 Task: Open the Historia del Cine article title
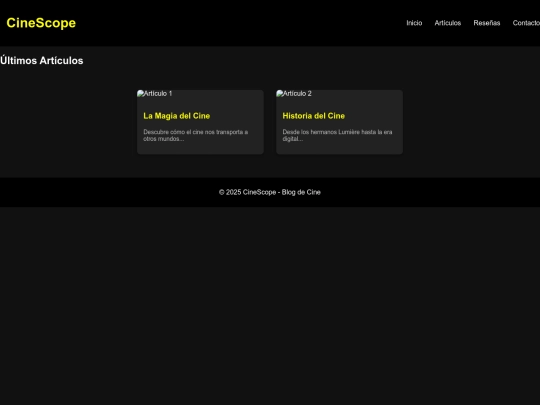(313, 116)
